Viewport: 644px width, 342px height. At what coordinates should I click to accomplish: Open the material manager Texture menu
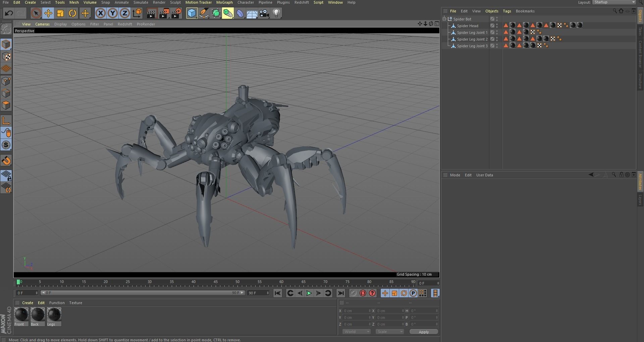(75, 303)
